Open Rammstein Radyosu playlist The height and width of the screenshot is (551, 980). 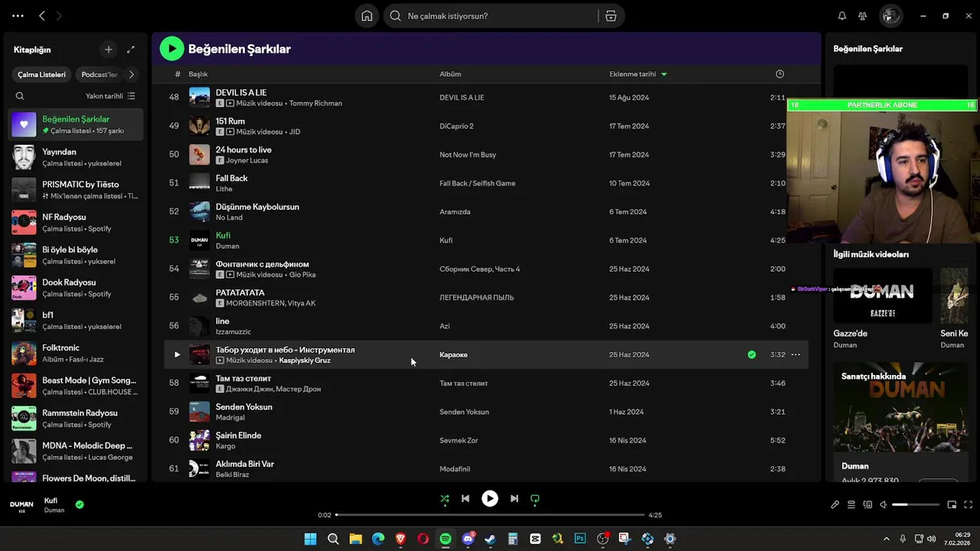click(76, 419)
